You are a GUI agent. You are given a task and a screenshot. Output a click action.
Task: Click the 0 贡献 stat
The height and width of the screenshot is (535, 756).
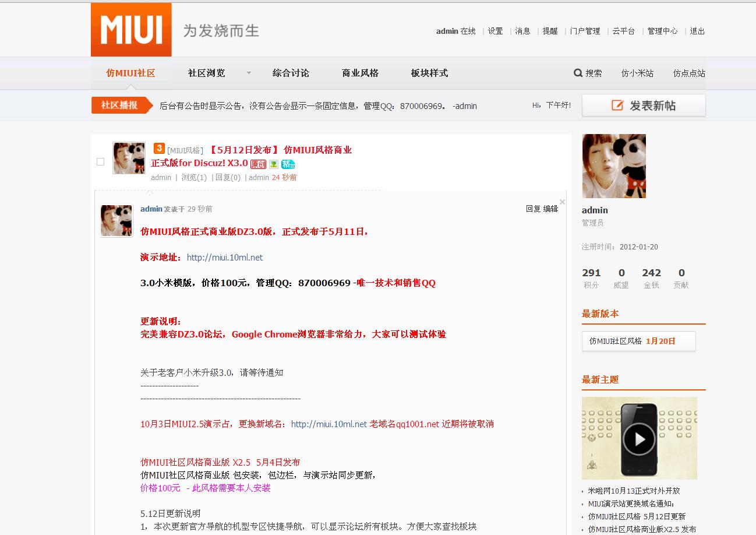coord(681,278)
